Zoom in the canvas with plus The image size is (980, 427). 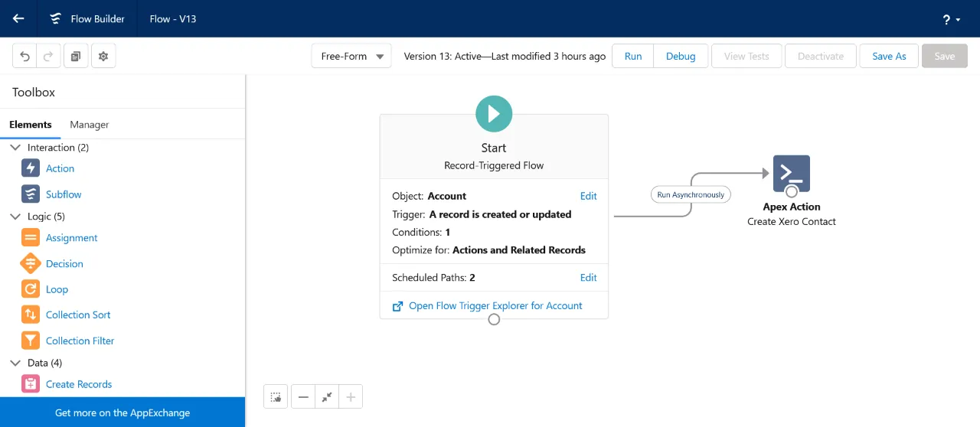point(351,396)
